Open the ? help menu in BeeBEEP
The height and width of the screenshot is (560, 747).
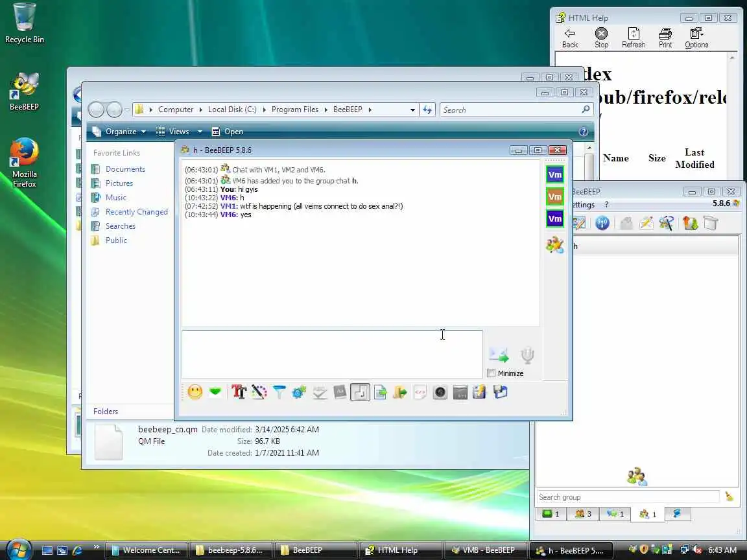click(606, 205)
